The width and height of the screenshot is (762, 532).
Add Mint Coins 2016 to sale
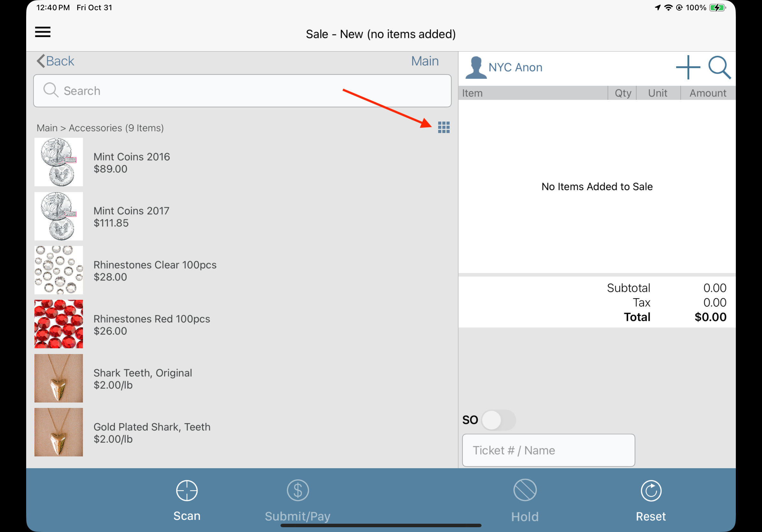131,163
